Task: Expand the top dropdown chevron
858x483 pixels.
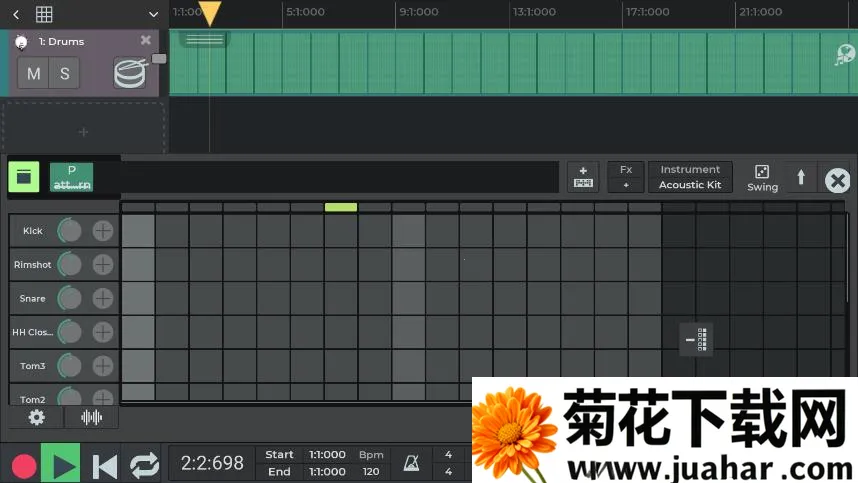Action: pyautogui.click(x=154, y=15)
